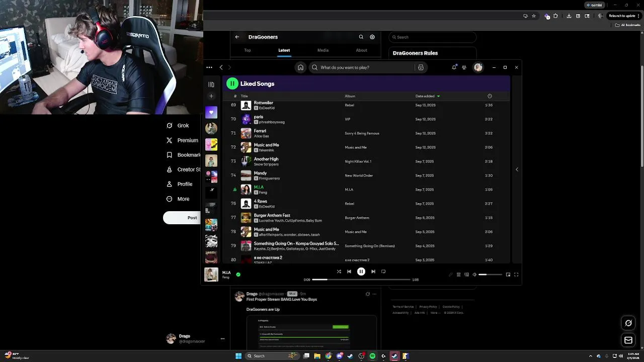Open DraGooners community settings gear
Screen dimensions: 644x362
pos(372,37)
